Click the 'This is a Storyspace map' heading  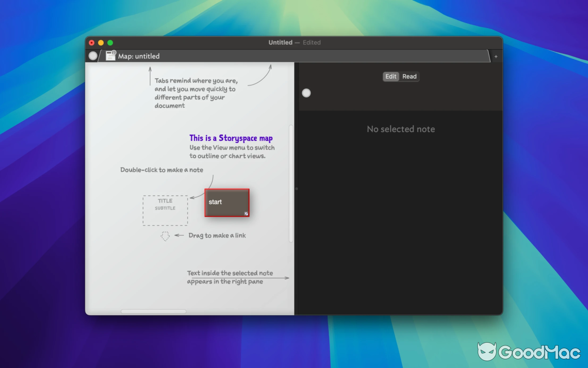(231, 138)
